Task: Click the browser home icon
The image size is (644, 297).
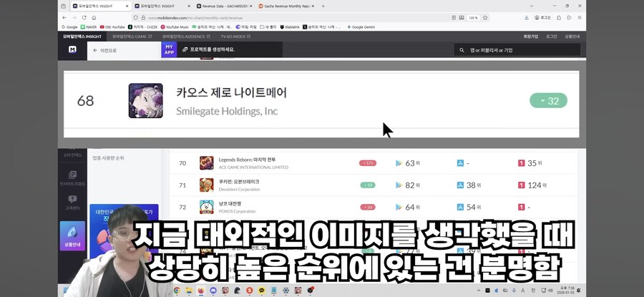Action: 94,18
